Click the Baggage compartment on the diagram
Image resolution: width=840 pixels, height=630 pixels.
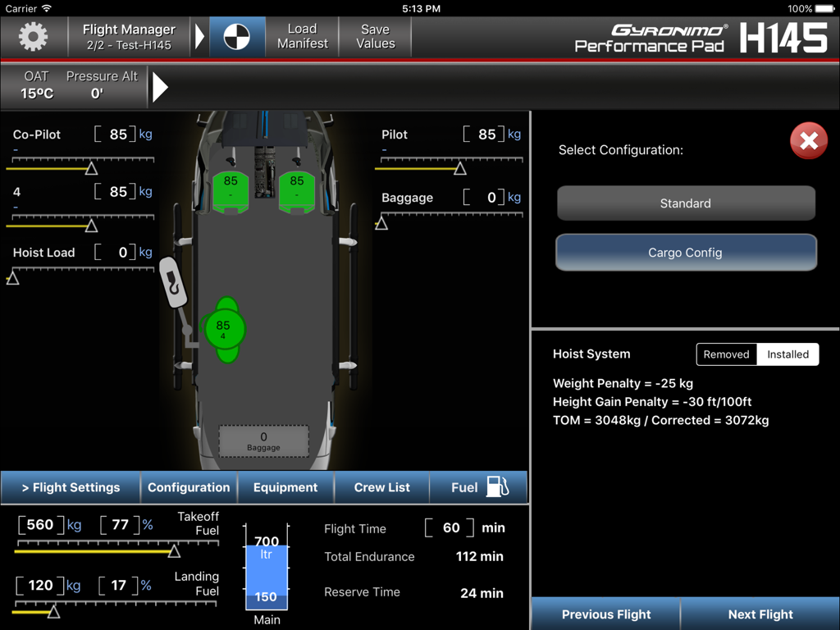[x=264, y=441]
